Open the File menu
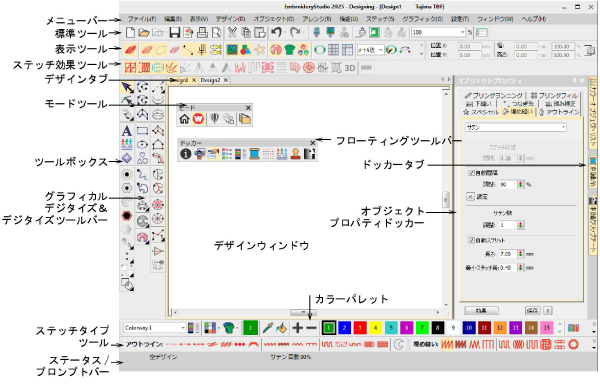 (141, 19)
